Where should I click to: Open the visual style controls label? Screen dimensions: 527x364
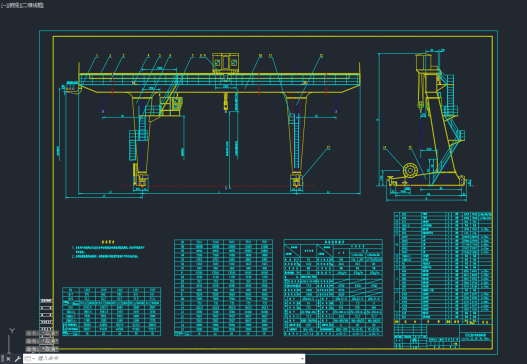click(x=33, y=5)
